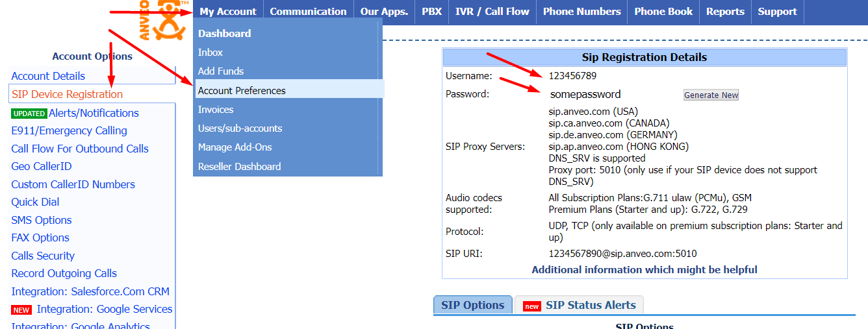Switch to the SIP Options tab
Image resolution: width=868 pixels, height=329 pixels.
click(x=472, y=306)
